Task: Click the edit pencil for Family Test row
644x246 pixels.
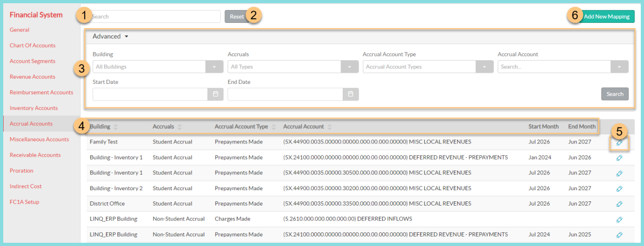Action: tap(619, 142)
